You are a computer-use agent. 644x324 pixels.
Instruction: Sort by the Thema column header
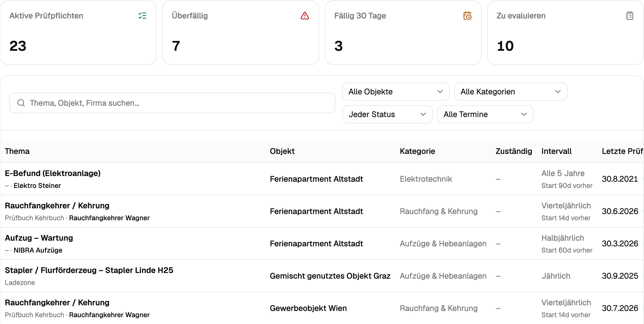tap(17, 151)
